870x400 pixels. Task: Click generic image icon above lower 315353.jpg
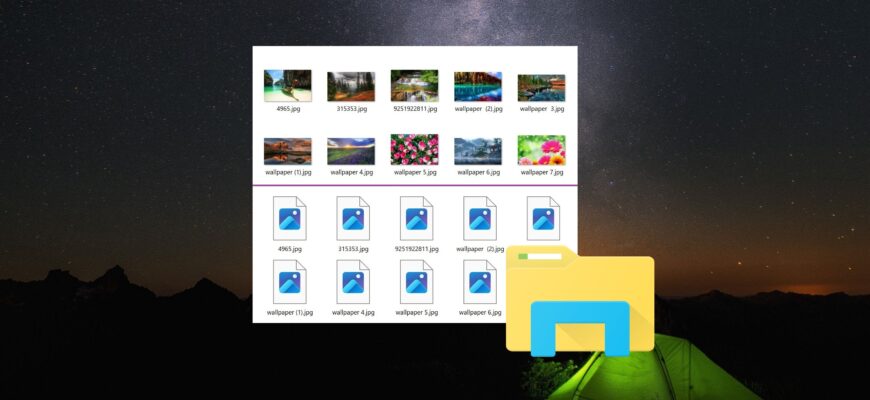pyautogui.click(x=353, y=219)
